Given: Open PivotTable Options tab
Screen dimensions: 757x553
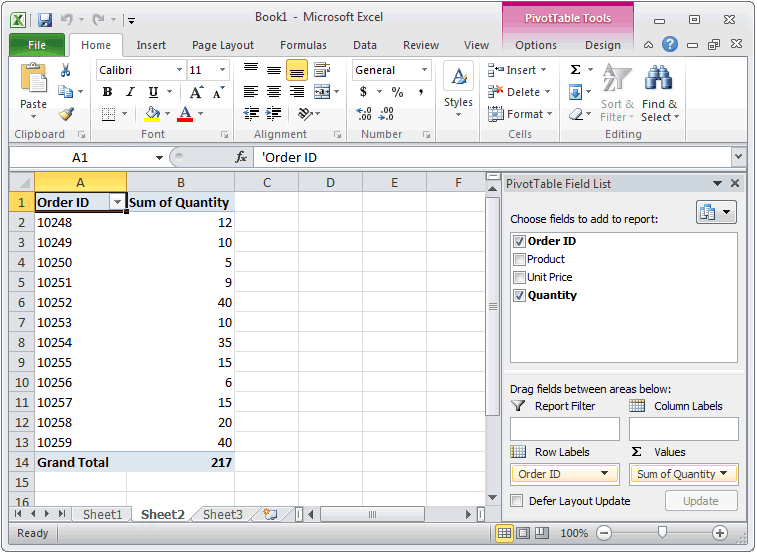Looking at the screenshot, I should click(536, 45).
